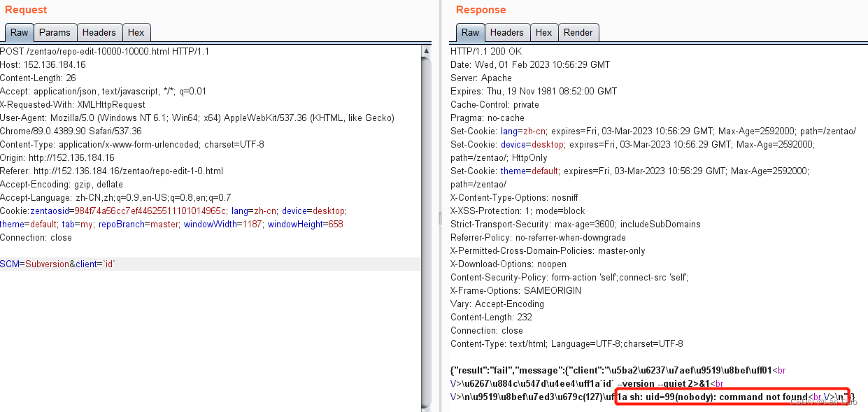Click the Host: 152.136.184.16 header

pyautogui.click(x=43, y=65)
